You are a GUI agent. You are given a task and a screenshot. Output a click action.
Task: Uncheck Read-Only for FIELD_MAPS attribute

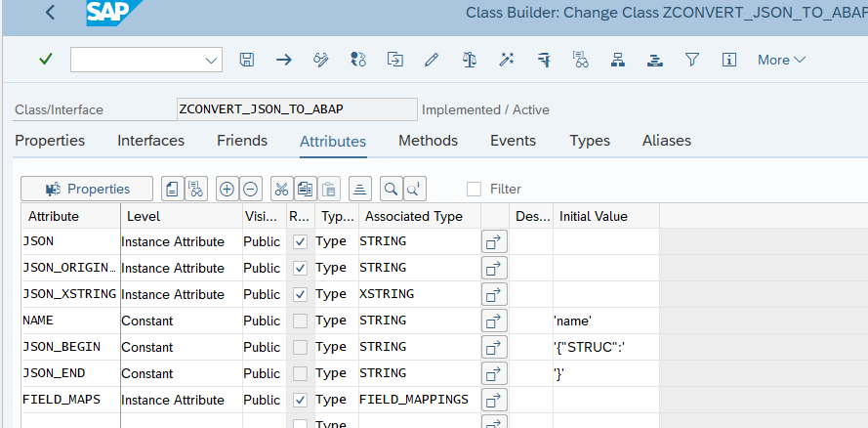tap(300, 400)
